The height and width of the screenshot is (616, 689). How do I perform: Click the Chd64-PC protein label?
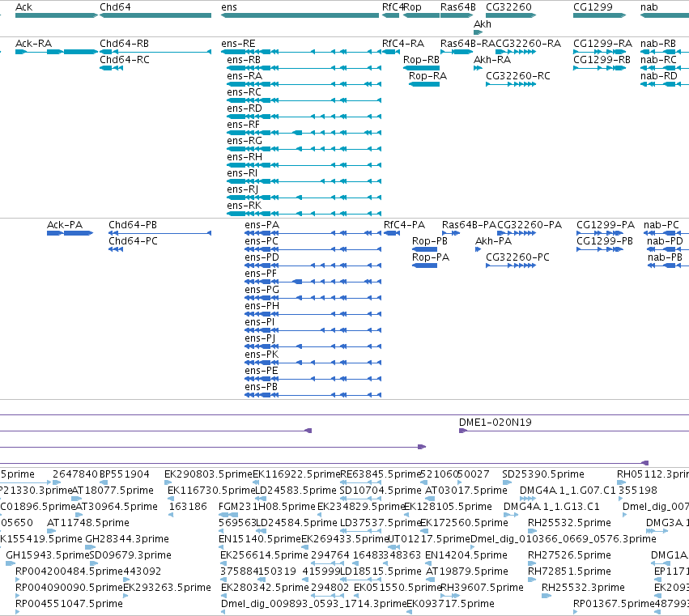pyautogui.click(x=133, y=241)
